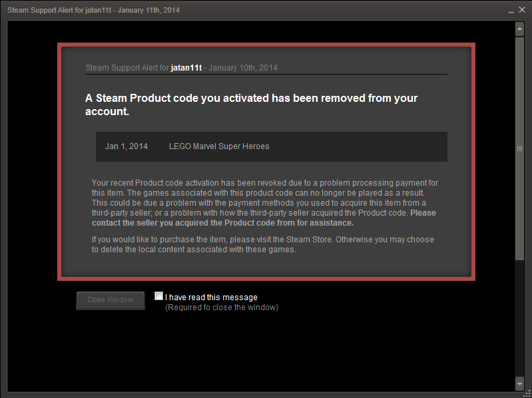Click the window resize grip corner

(527, 393)
